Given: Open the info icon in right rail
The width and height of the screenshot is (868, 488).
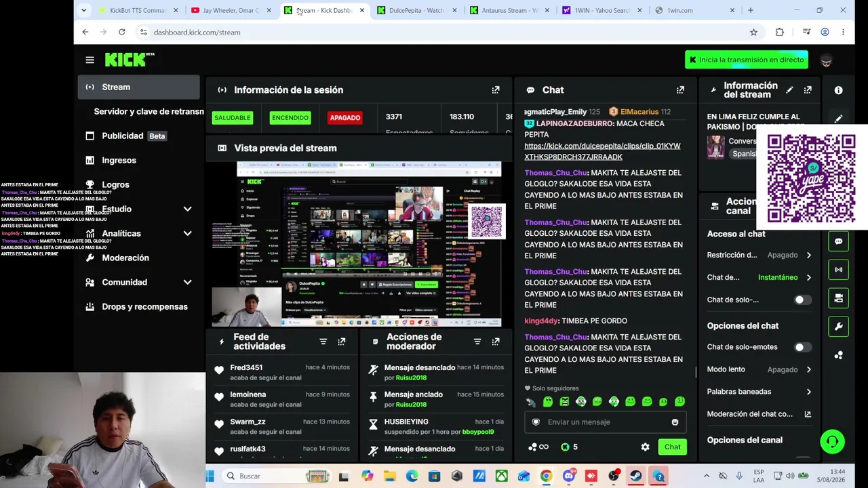Looking at the screenshot, I should click(838, 90).
